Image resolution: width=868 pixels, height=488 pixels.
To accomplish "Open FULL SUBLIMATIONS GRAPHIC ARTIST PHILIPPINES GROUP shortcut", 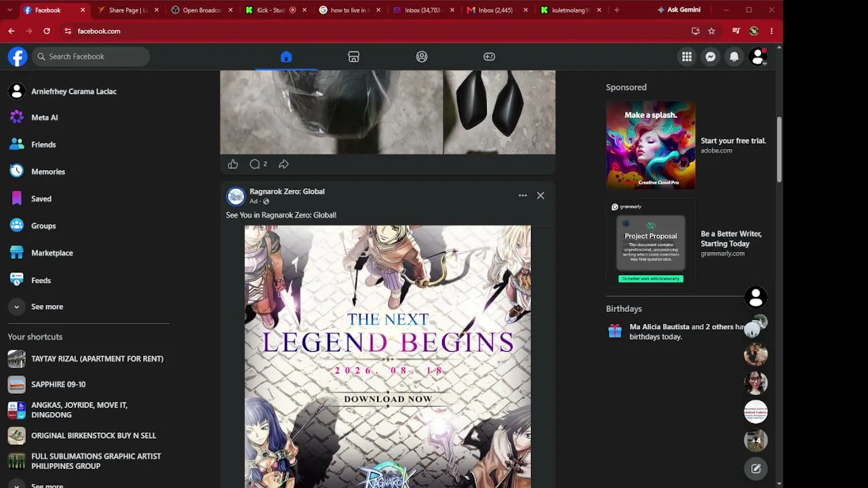I will (x=88, y=461).
